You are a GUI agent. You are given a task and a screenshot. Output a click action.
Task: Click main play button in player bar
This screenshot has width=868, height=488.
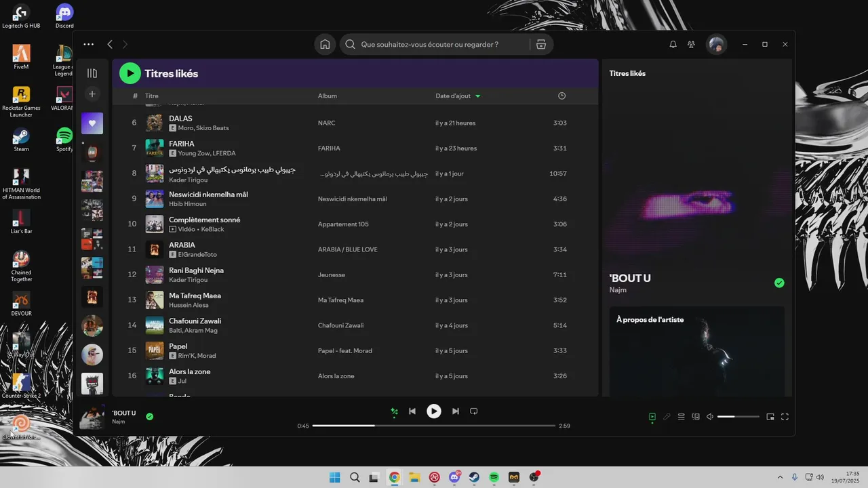(434, 411)
